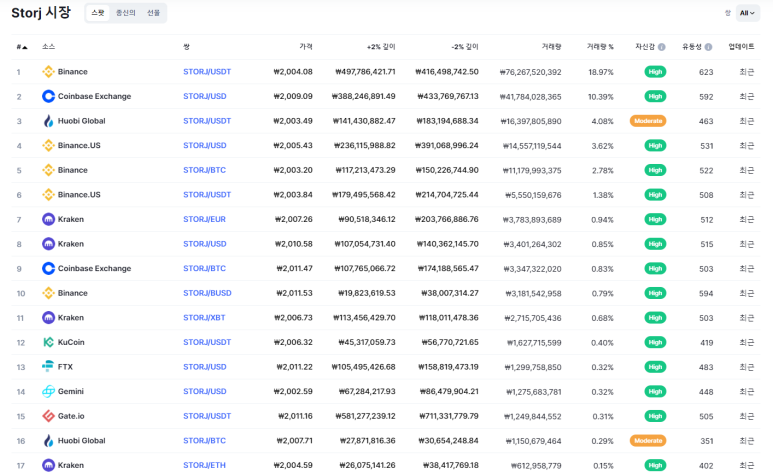
Task: Click High badge in KuCoin row
Action: click(655, 342)
